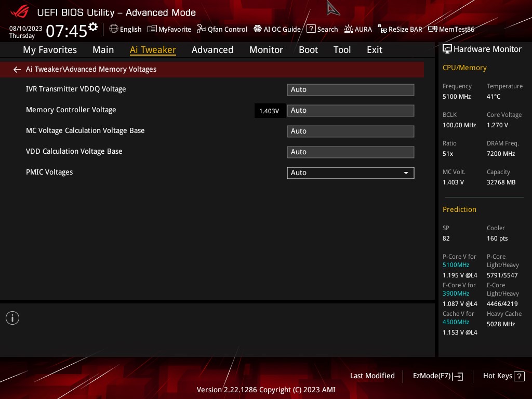Click the cyan 5100MHz P-Core value

(456, 265)
